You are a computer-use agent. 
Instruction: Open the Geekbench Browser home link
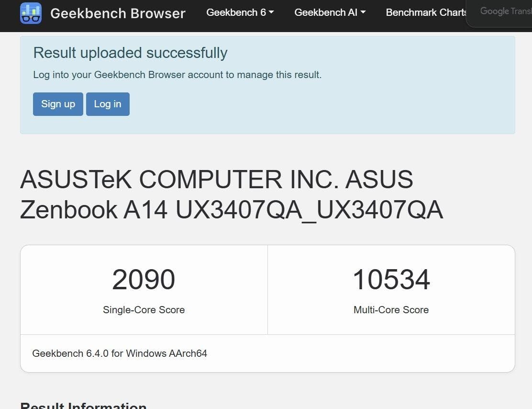click(x=118, y=13)
